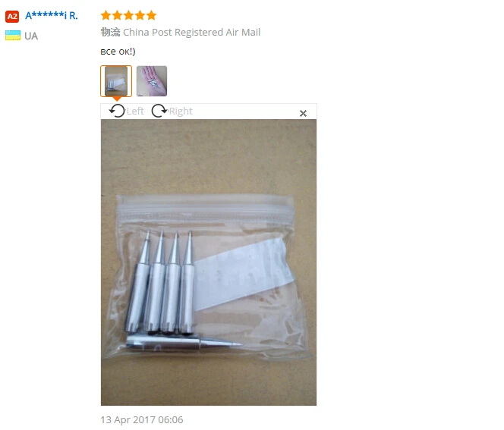Click the rotate right arrow icon
This screenshot has width=504, height=430.
pos(159,111)
